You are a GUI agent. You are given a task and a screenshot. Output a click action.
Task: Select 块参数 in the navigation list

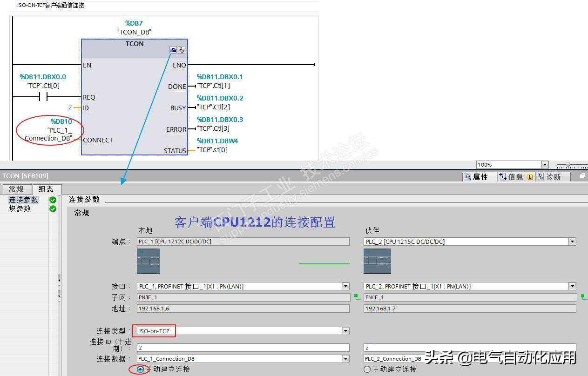[20, 209]
